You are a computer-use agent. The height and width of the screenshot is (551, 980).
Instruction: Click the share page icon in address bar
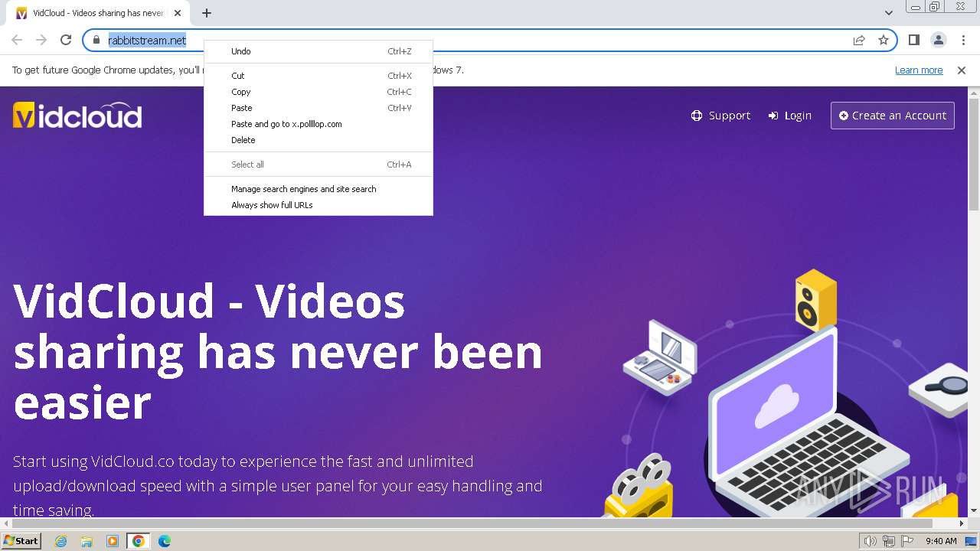click(x=859, y=40)
